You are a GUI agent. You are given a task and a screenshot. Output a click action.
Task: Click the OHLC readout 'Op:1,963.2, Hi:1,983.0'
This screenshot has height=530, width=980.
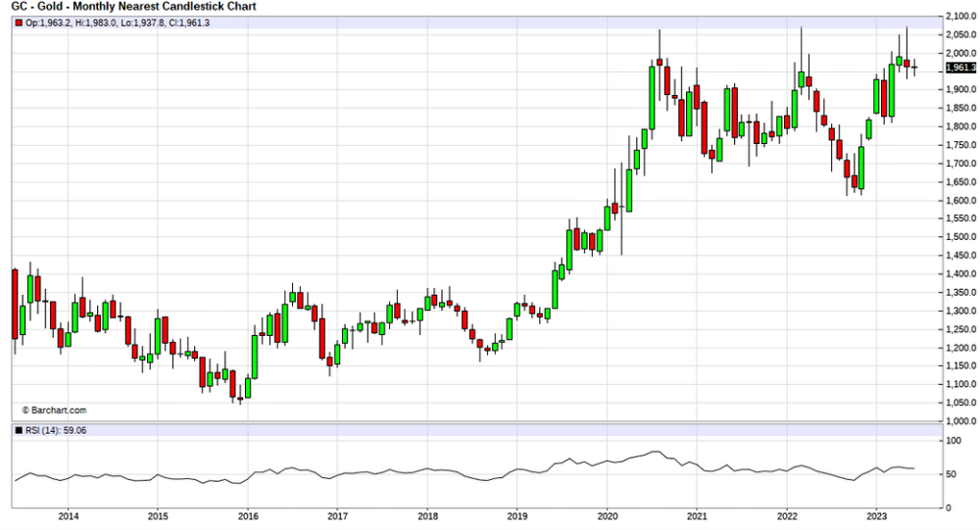[71, 24]
